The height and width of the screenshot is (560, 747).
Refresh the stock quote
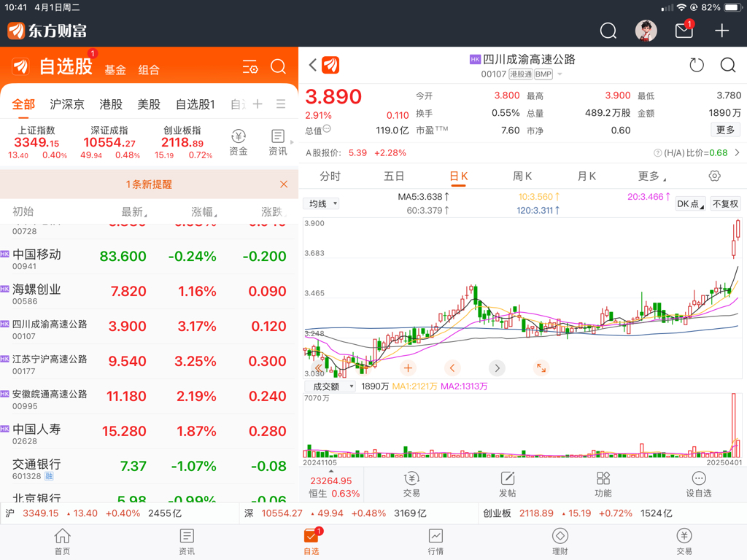click(697, 65)
